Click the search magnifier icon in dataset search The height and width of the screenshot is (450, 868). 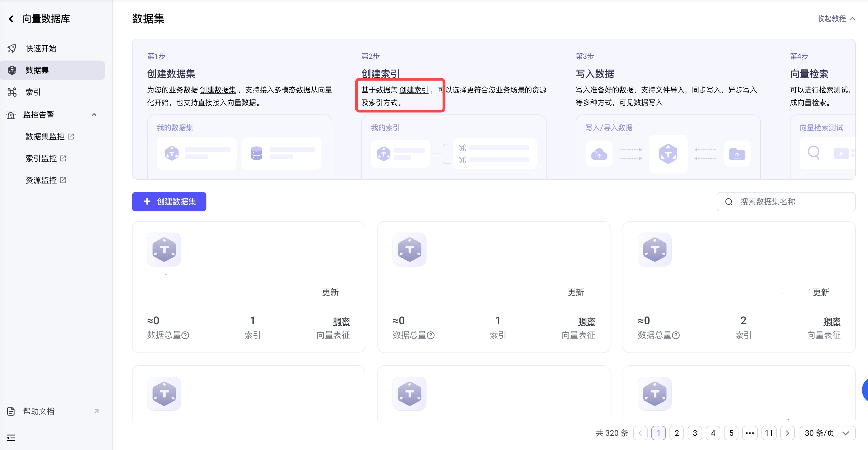(728, 202)
